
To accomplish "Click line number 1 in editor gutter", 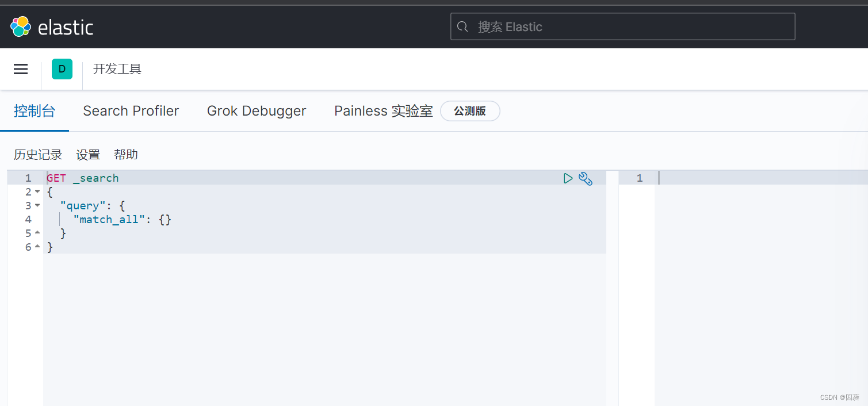I will [x=28, y=178].
